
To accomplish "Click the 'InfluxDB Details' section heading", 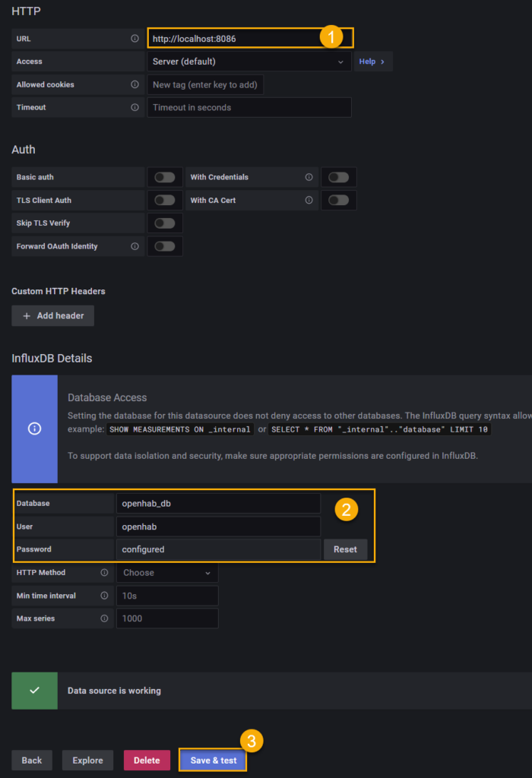I will (x=52, y=359).
